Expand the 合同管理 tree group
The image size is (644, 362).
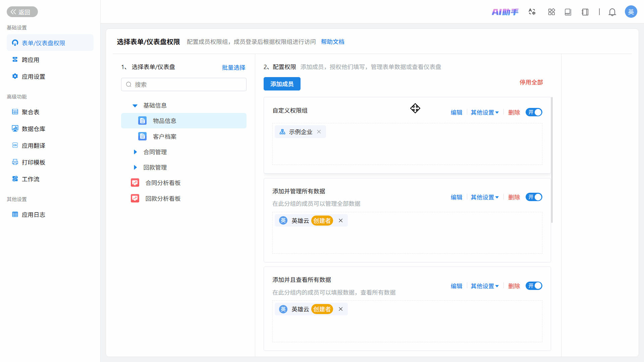click(135, 152)
